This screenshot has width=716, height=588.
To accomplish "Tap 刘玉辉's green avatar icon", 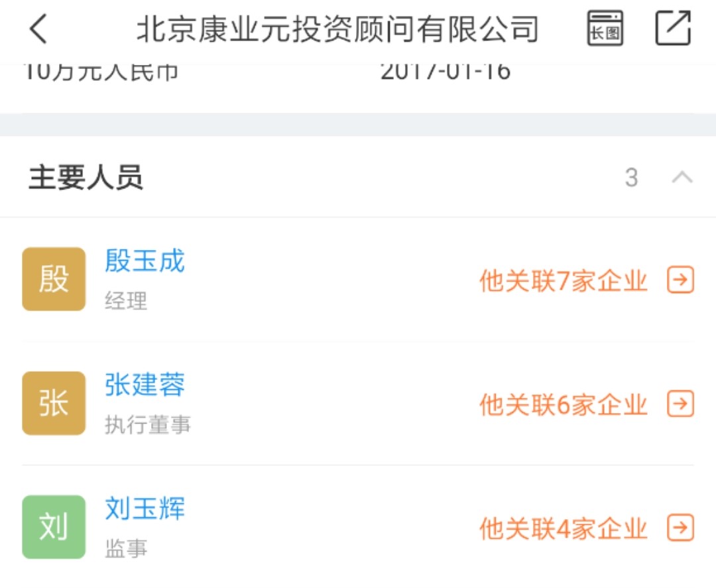I will tap(53, 526).
